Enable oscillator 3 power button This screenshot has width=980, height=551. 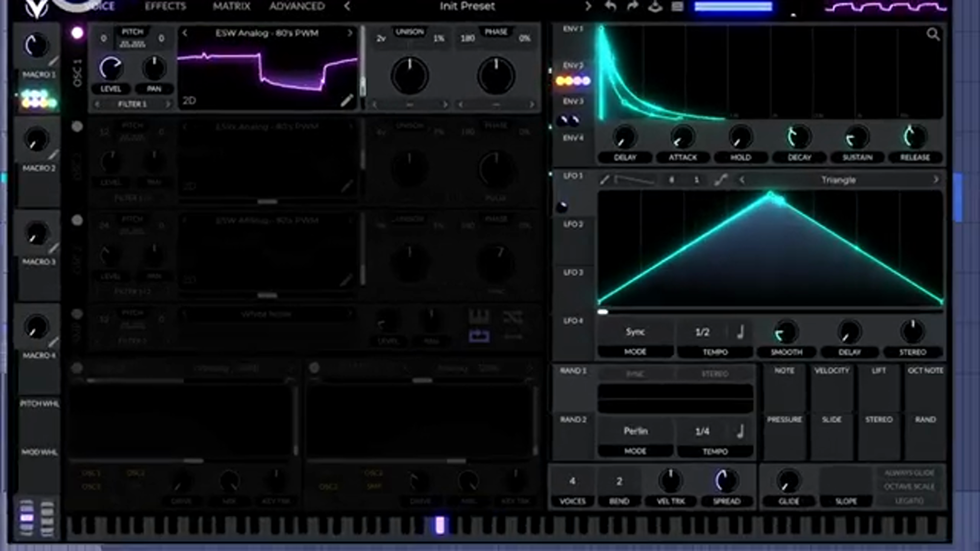coord(77,220)
